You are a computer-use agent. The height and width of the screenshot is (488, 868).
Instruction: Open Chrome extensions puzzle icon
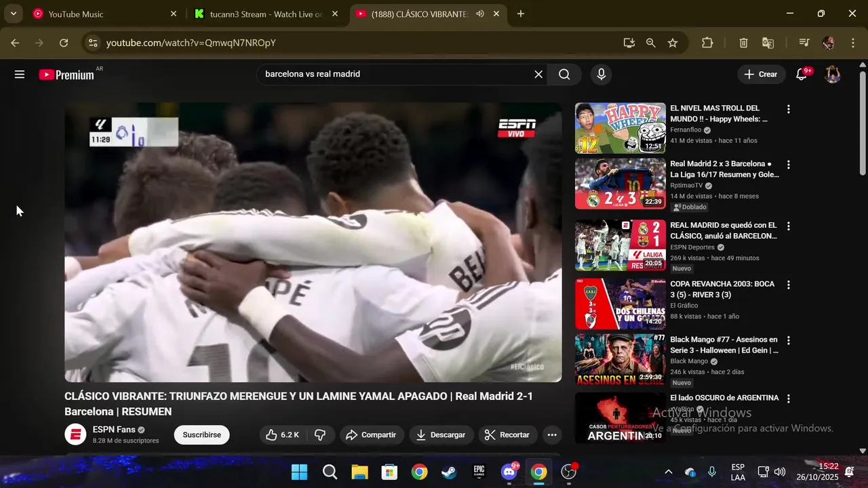[707, 43]
